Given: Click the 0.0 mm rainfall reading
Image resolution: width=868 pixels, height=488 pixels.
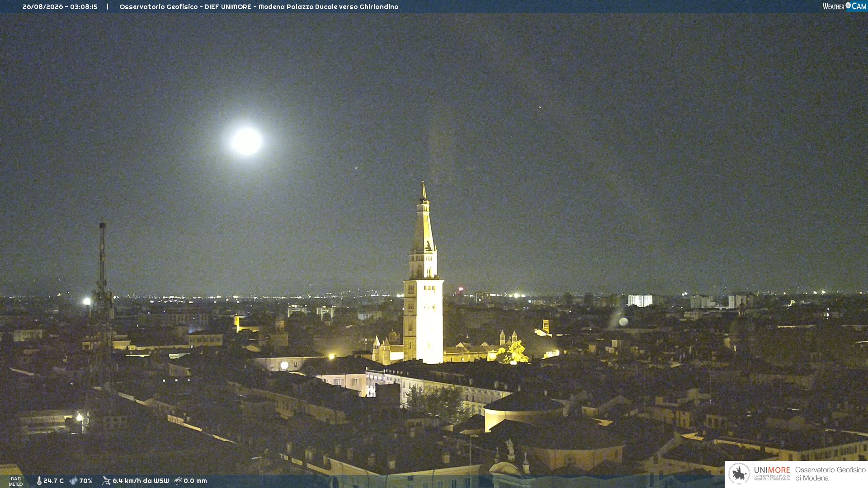Looking at the screenshot, I should click(195, 481).
